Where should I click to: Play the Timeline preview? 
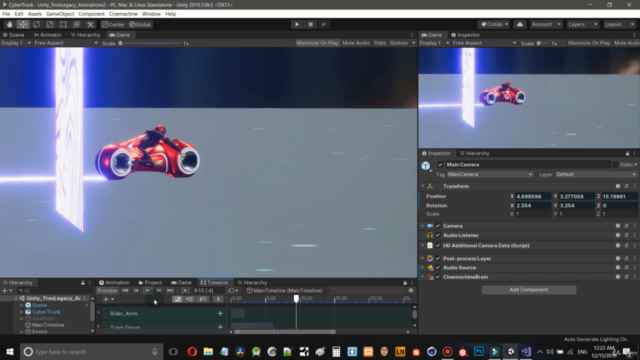coord(147,291)
